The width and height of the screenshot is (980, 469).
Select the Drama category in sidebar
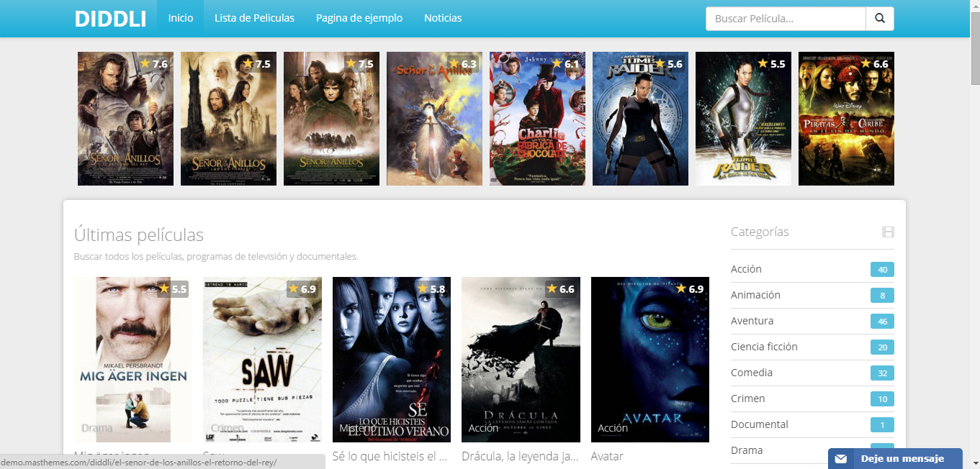pyautogui.click(x=747, y=450)
